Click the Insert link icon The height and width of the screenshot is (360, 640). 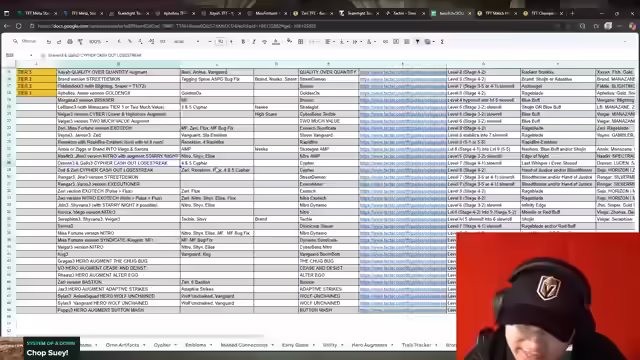(x=385, y=42)
